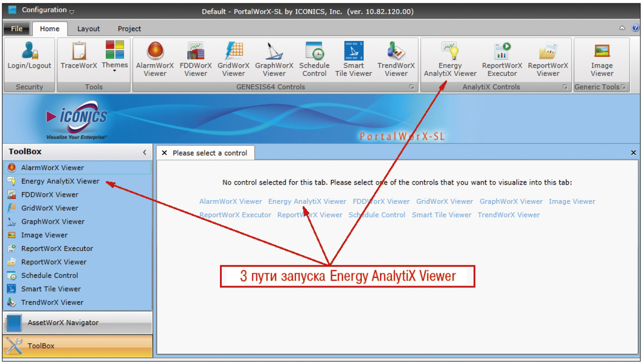Image resolution: width=644 pixels, height=362 pixels.
Task: Click the FDDWorX Viewer link
Action: coord(381,201)
